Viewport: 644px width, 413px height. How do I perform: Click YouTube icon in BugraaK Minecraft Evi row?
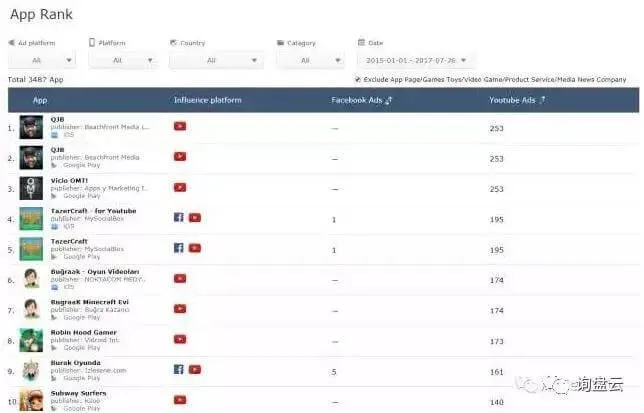[180, 309]
